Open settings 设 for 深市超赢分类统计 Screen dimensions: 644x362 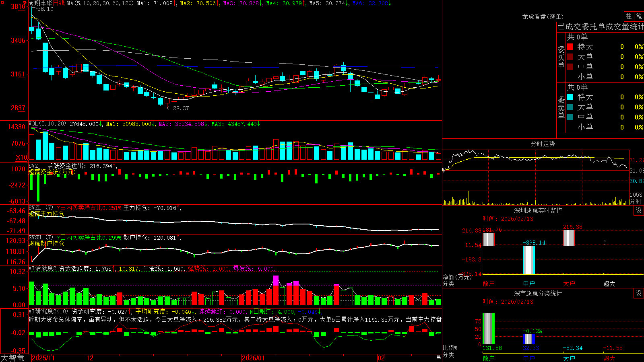click(639, 293)
